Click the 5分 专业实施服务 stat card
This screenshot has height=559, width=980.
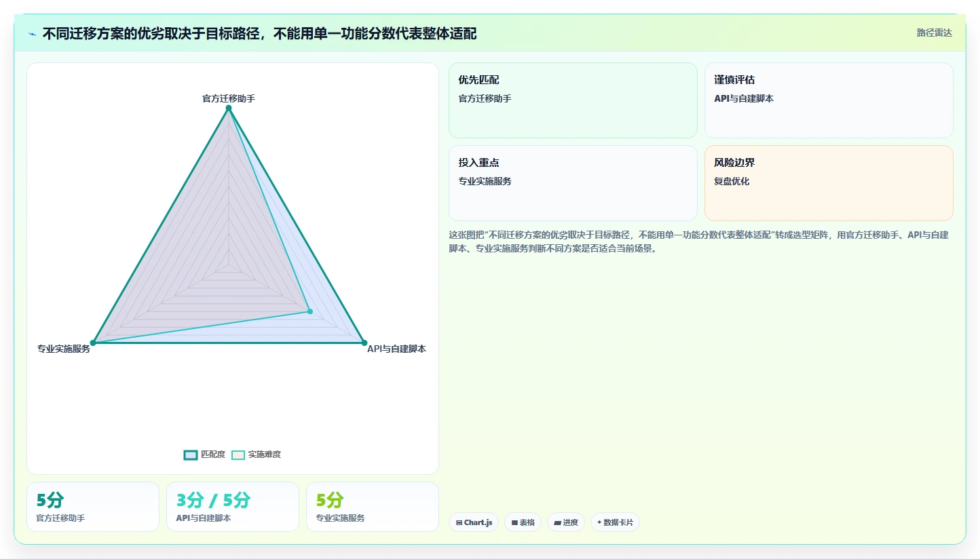coord(373,507)
